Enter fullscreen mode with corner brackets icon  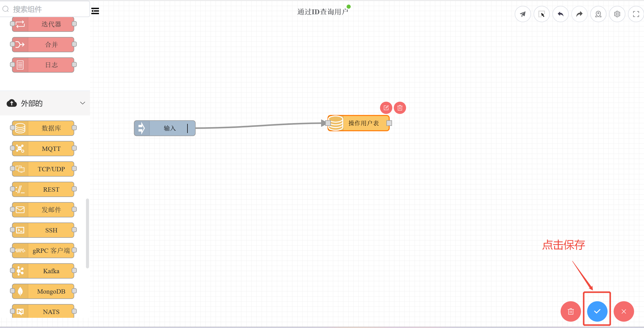(636, 14)
